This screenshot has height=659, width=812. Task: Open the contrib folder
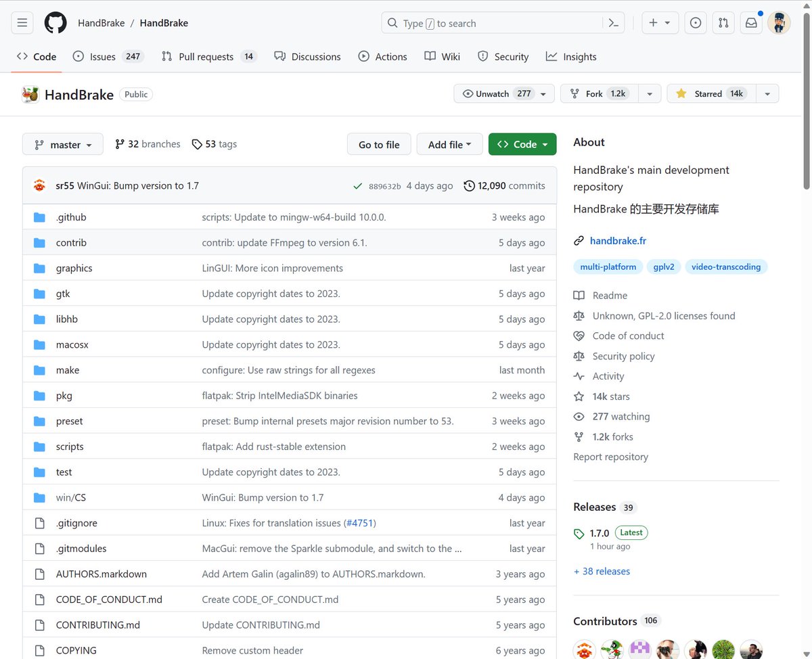point(71,243)
